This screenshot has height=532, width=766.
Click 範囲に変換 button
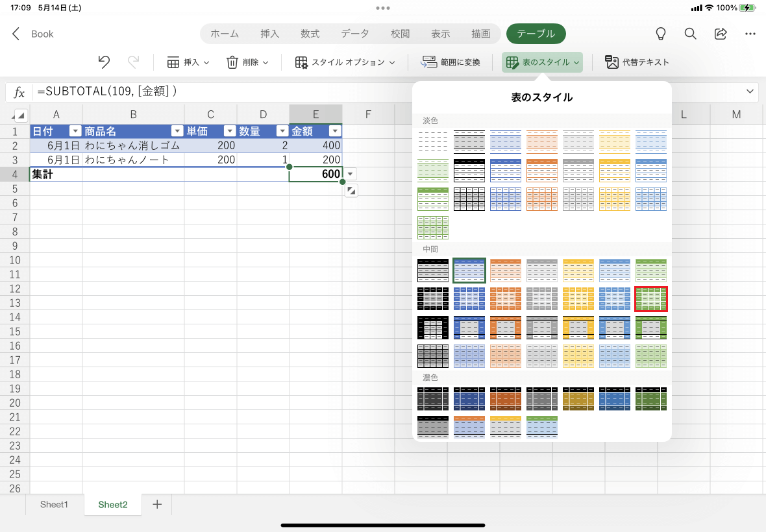point(451,62)
